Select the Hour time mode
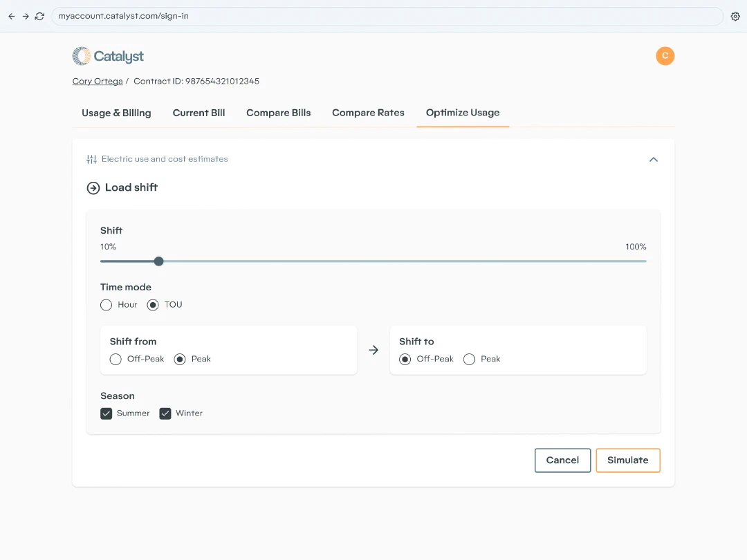The width and height of the screenshot is (747, 560). [x=107, y=305]
